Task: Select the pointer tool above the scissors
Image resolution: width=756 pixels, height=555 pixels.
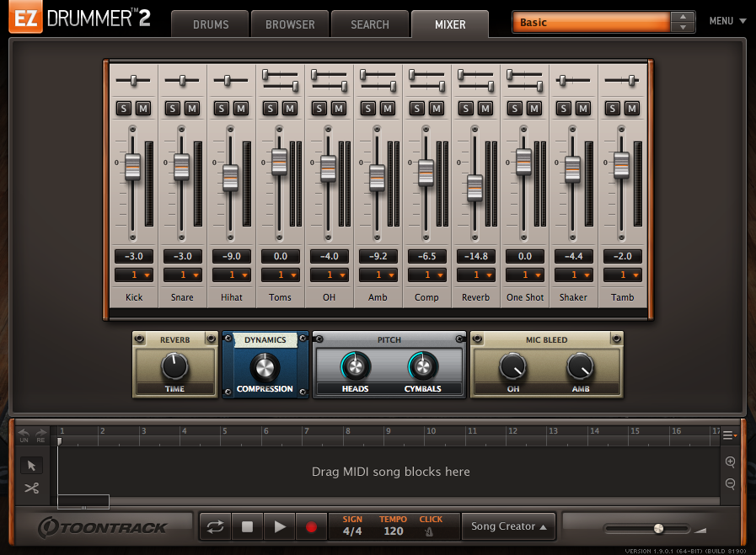Action: (x=31, y=465)
